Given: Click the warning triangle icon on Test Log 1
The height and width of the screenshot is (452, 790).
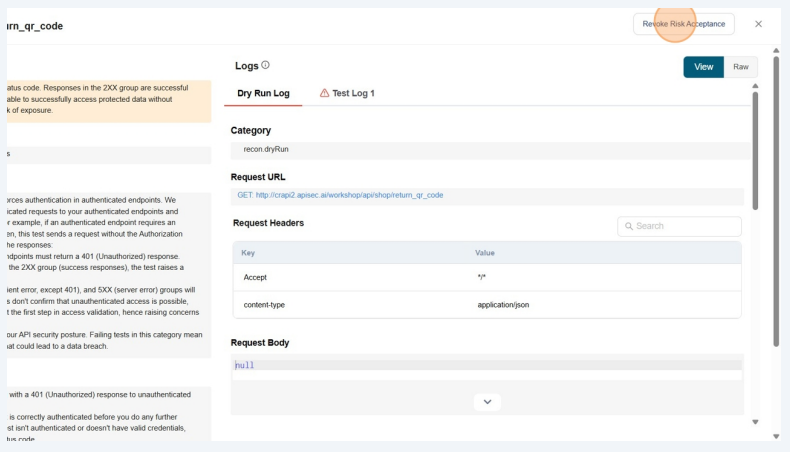Looking at the screenshot, I should point(324,93).
